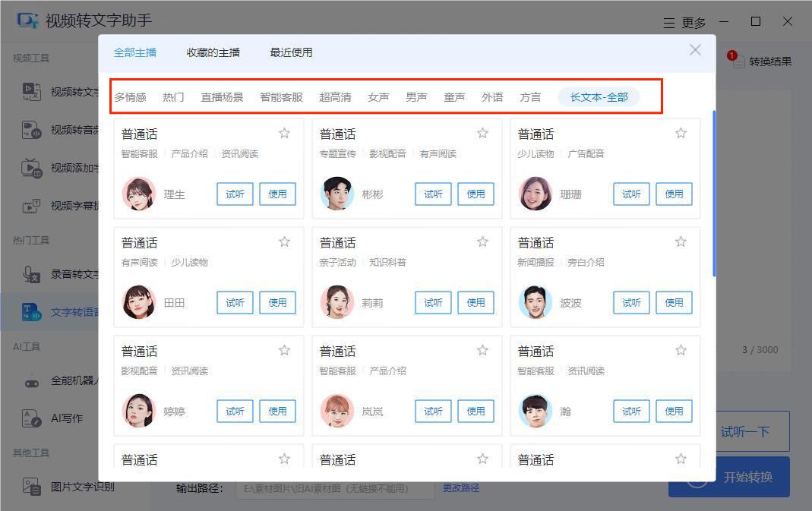The width and height of the screenshot is (812, 511).
Task: Use the 理生 voice
Action: coord(277,194)
